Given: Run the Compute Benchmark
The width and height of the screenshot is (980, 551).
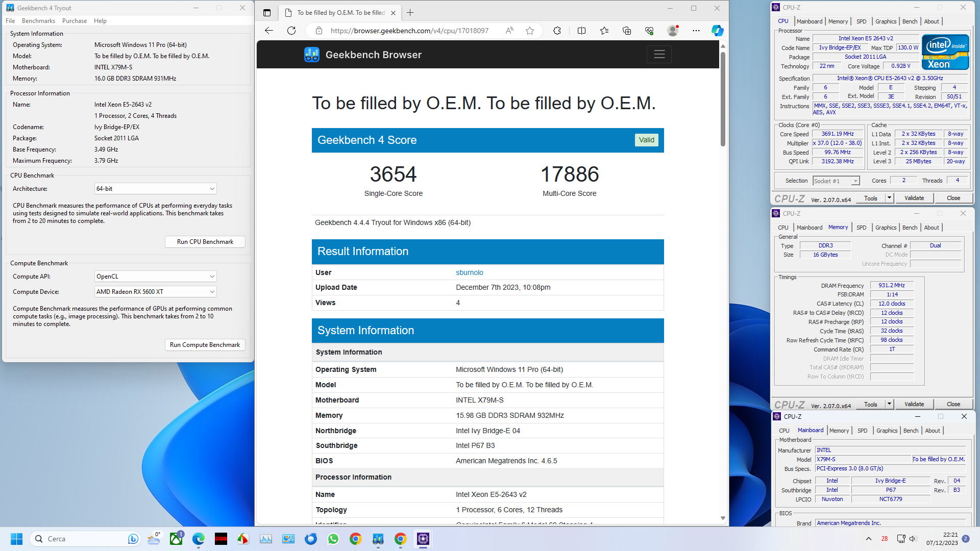Looking at the screenshot, I should coord(205,345).
